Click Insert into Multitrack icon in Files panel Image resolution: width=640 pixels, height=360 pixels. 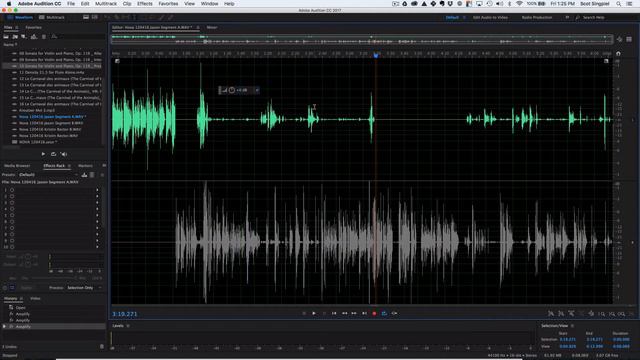pos(34,37)
